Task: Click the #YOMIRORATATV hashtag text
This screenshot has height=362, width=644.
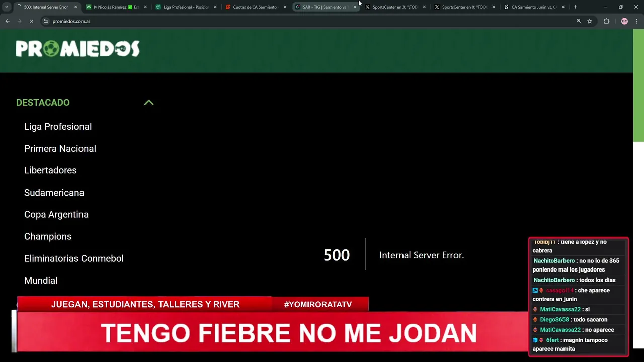Action: point(318,305)
